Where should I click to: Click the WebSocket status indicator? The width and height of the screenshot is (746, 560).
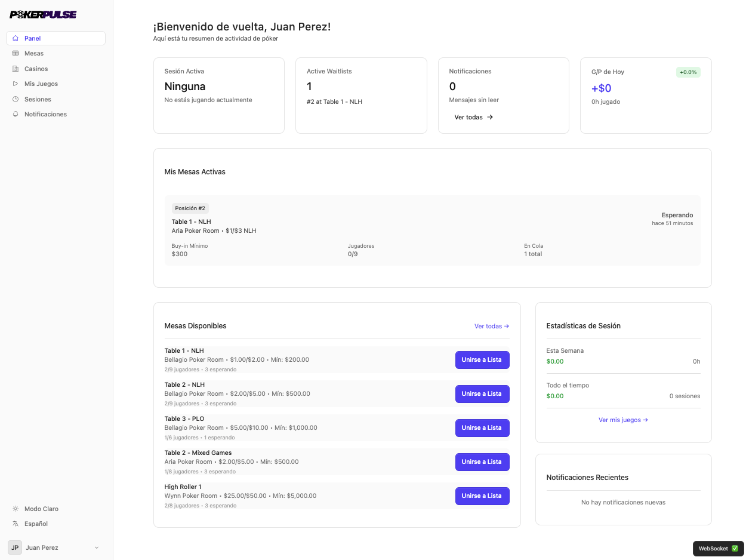click(x=717, y=548)
